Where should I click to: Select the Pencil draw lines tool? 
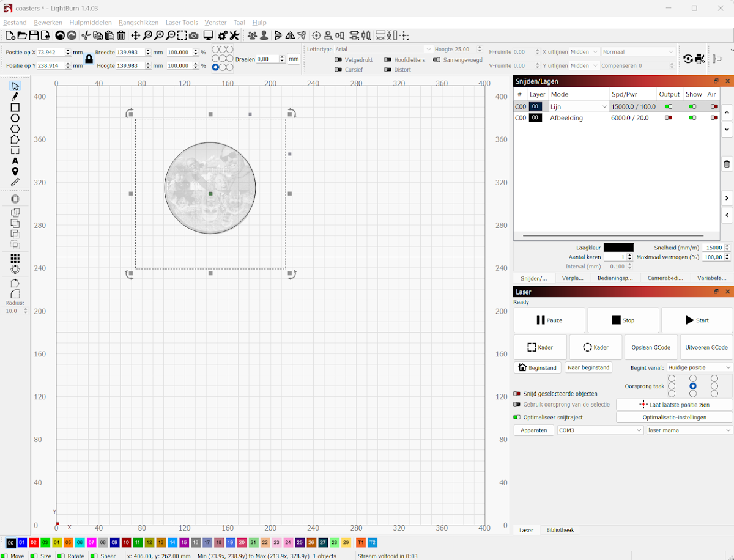15,97
